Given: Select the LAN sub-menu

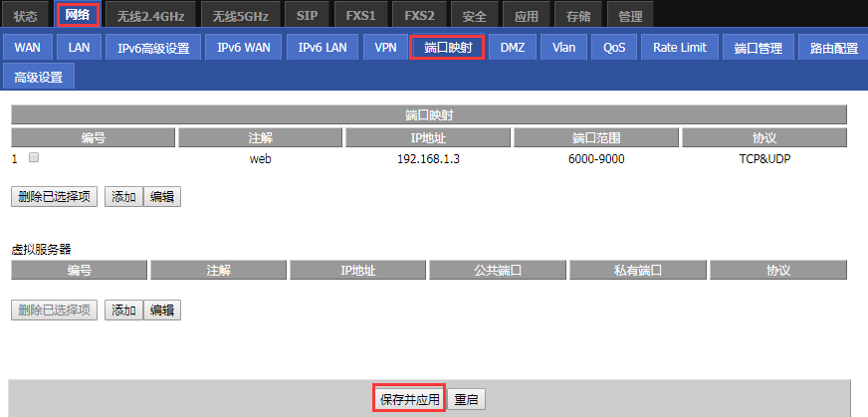Looking at the screenshot, I should pyautogui.click(x=79, y=48).
